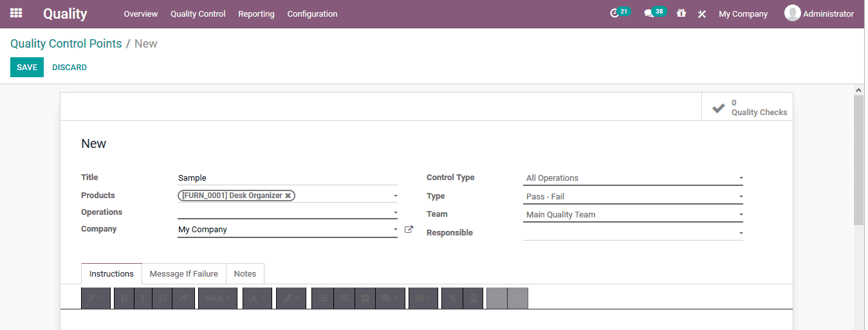Insert a checklist in editor
This screenshot has width=868, height=330.
pos(365,298)
